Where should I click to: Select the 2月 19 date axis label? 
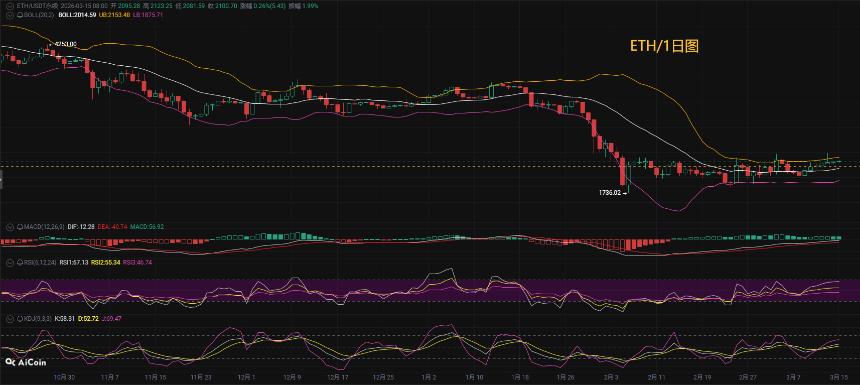tap(702, 377)
